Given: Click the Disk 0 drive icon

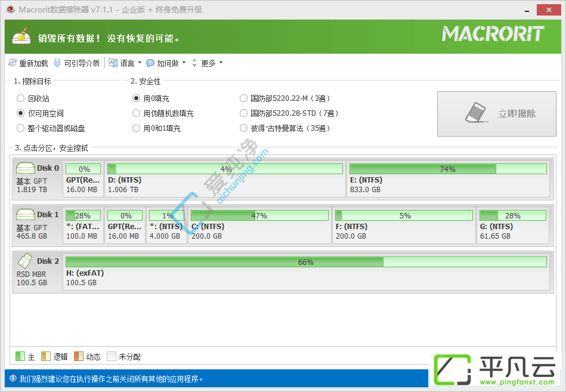Looking at the screenshot, I should (25, 168).
